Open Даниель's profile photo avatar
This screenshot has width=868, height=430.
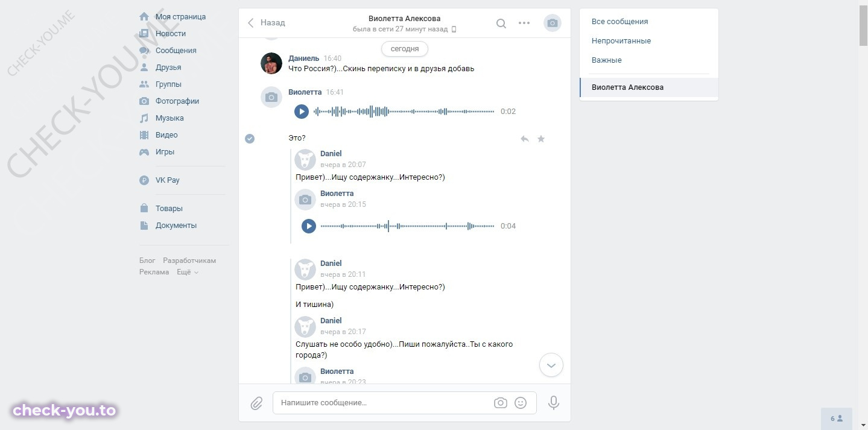click(271, 63)
